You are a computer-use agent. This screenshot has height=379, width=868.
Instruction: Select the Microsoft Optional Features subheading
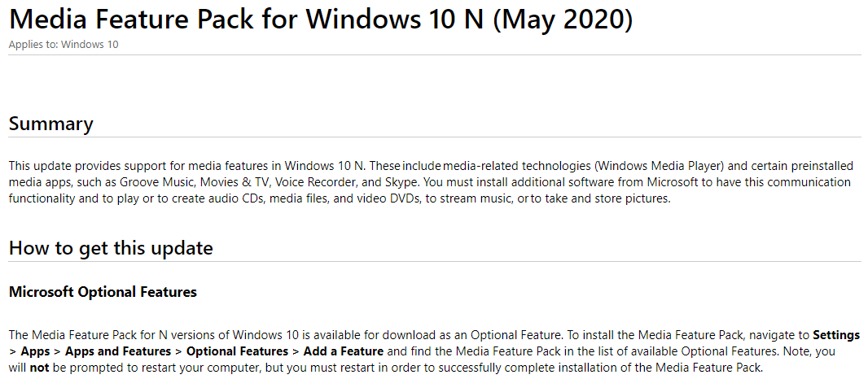point(103,291)
